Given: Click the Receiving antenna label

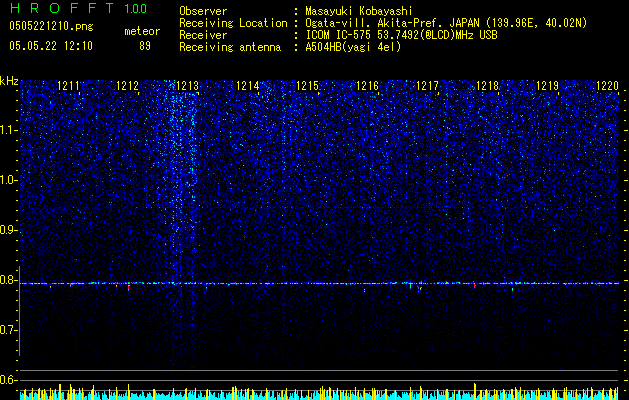Looking at the screenshot, I should (230, 47).
